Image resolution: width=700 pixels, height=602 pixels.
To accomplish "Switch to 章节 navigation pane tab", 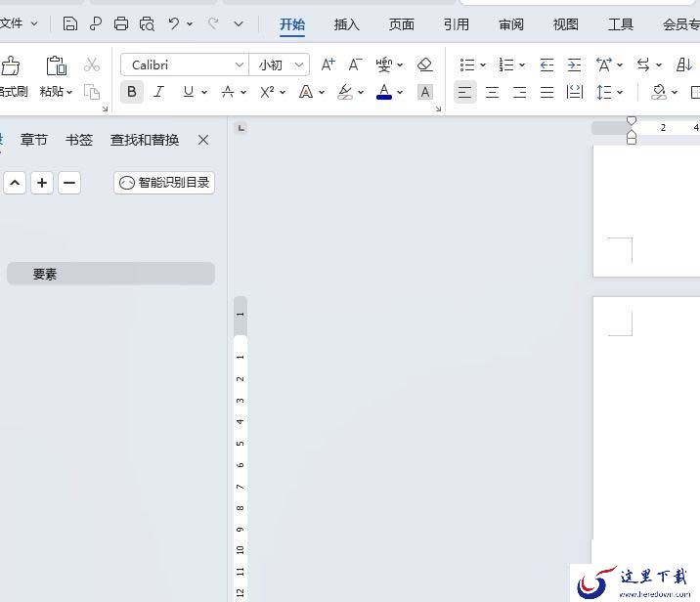I will pyautogui.click(x=33, y=140).
